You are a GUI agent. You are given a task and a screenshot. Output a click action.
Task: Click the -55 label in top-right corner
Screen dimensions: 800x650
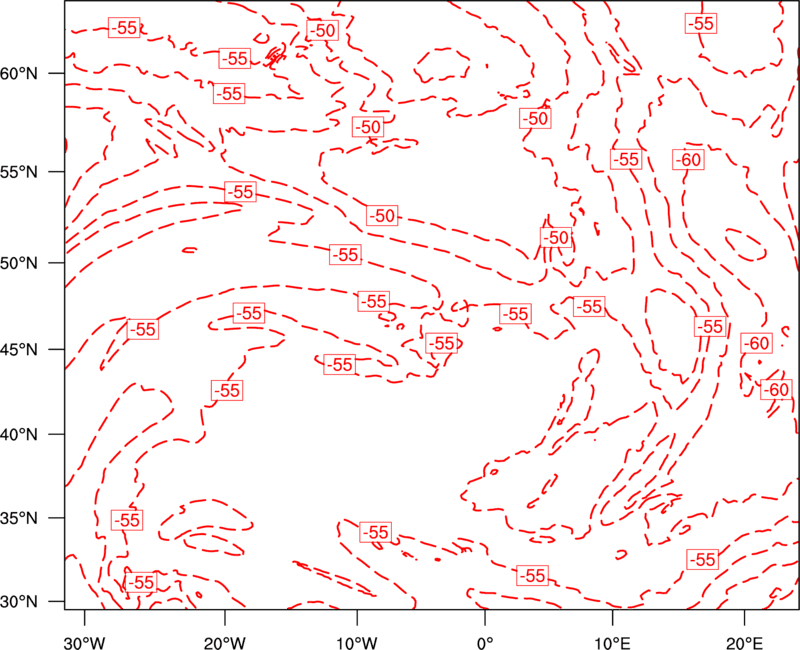pos(701,23)
